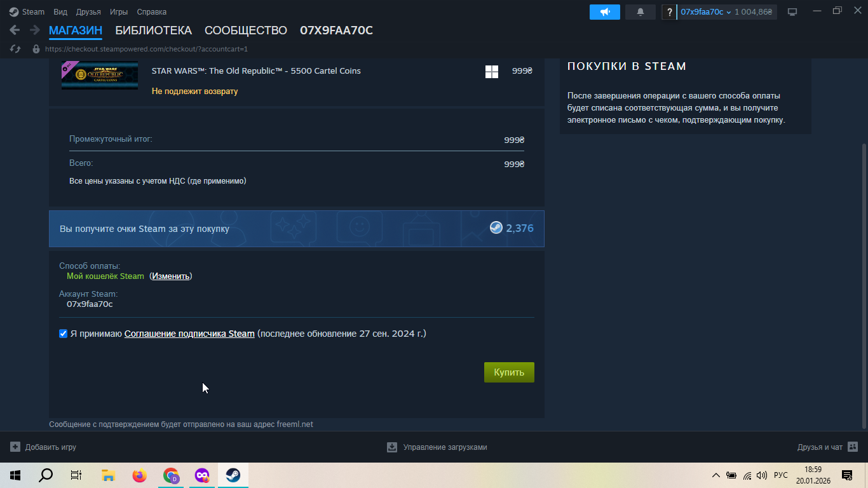
Task: Click the Wi-Fi network tray icon
Action: point(747,475)
